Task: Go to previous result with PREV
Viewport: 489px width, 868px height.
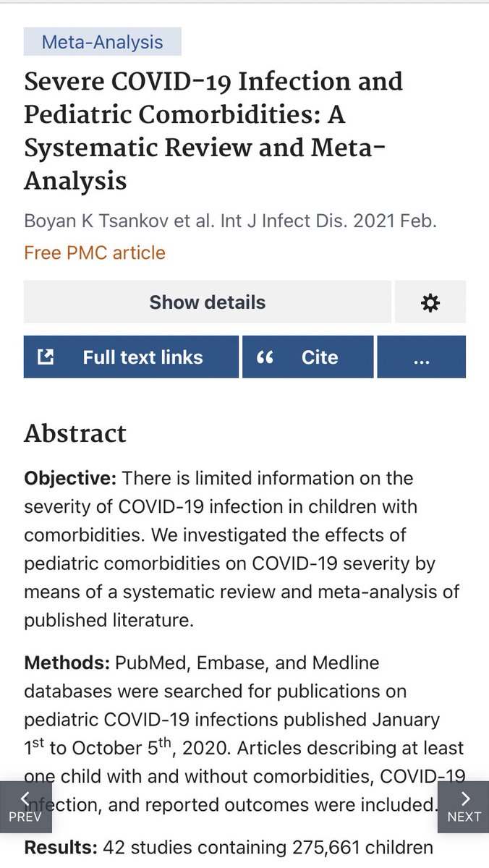Action: pyautogui.click(x=26, y=807)
